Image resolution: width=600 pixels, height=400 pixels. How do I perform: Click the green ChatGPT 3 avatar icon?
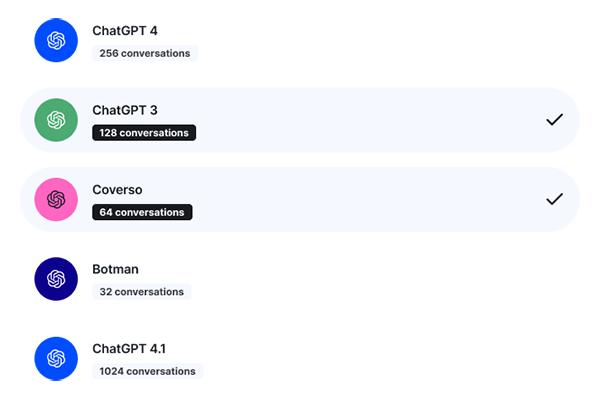click(56, 120)
